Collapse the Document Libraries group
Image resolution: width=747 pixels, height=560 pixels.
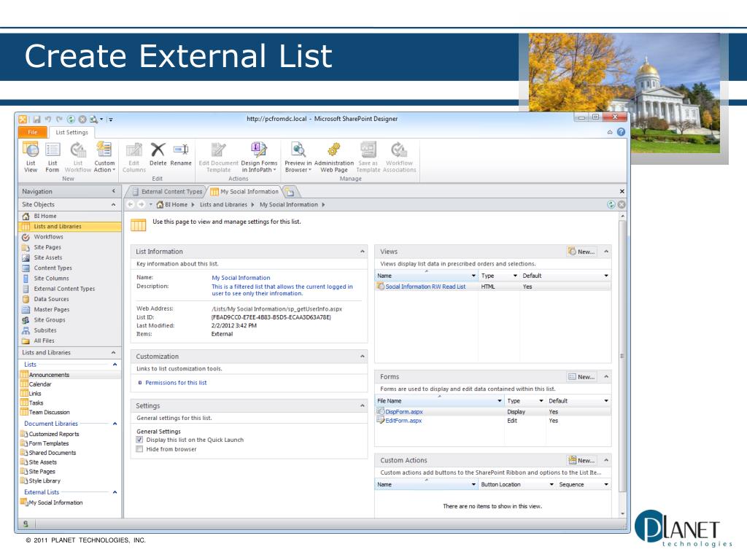[x=115, y=424]
